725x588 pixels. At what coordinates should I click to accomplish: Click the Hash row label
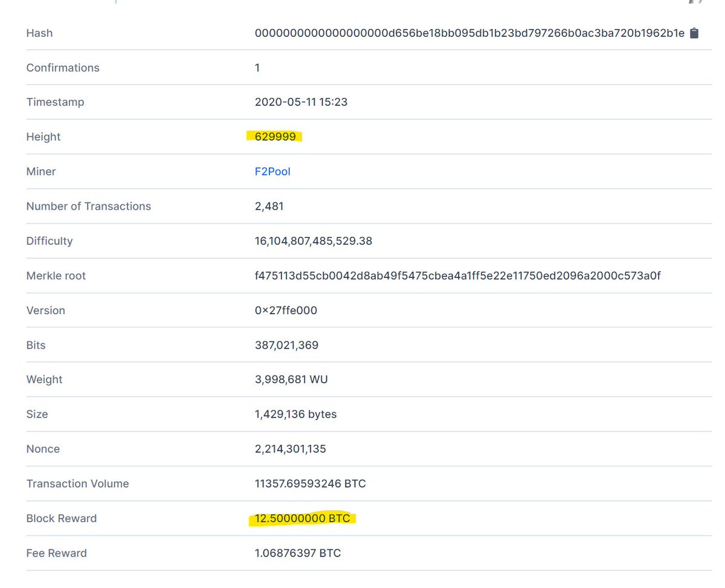point(39,33)
